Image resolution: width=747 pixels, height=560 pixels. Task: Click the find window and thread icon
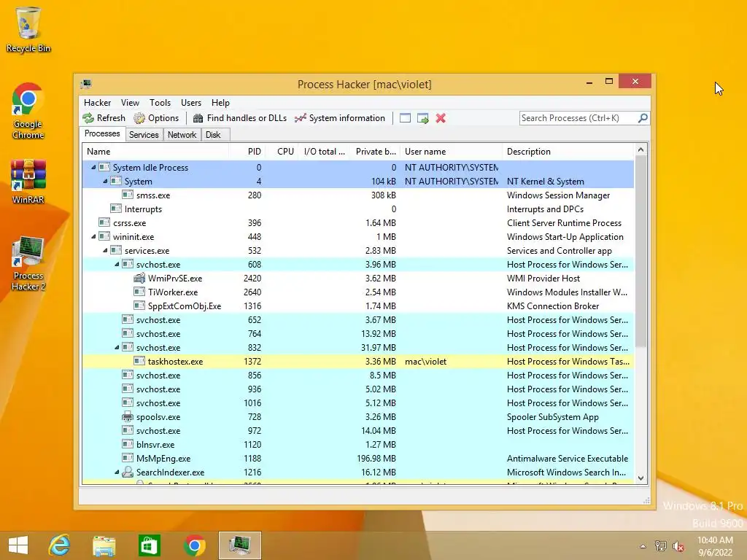422,118
